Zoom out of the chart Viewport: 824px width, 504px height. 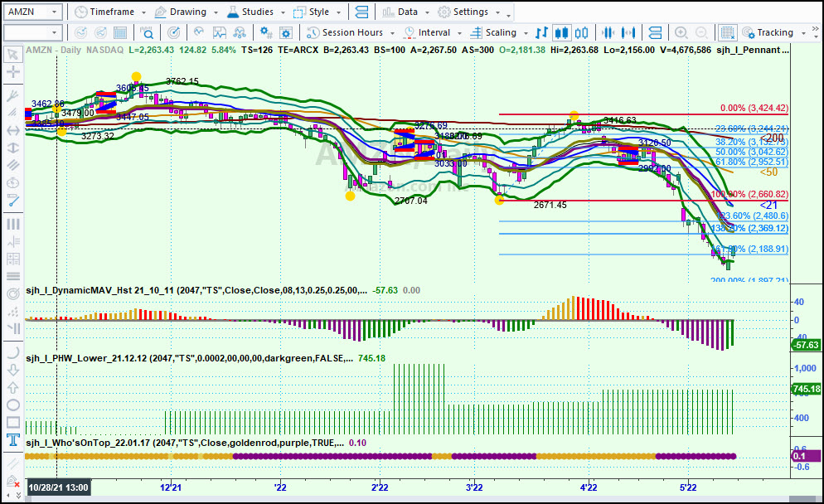click(701, 32)
